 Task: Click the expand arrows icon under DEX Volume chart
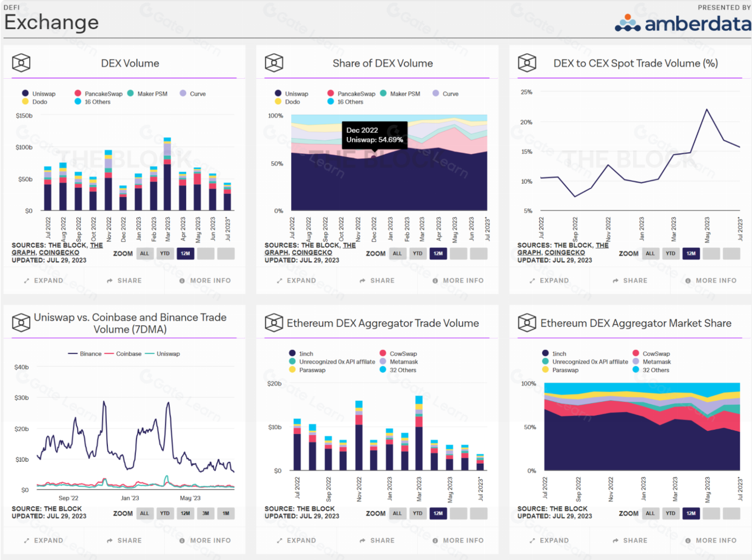pyautogui.click(x=27, y=281)
